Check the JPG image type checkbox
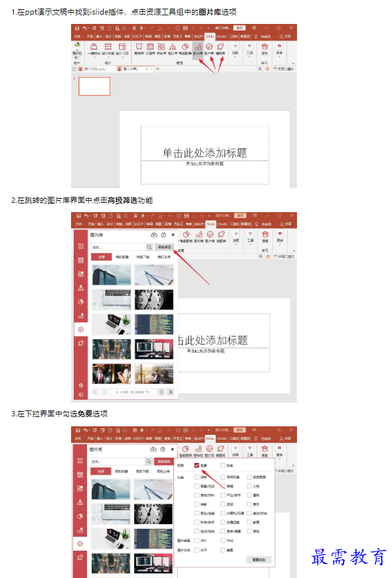Screen dimensions: 392x578 [197, 540]
